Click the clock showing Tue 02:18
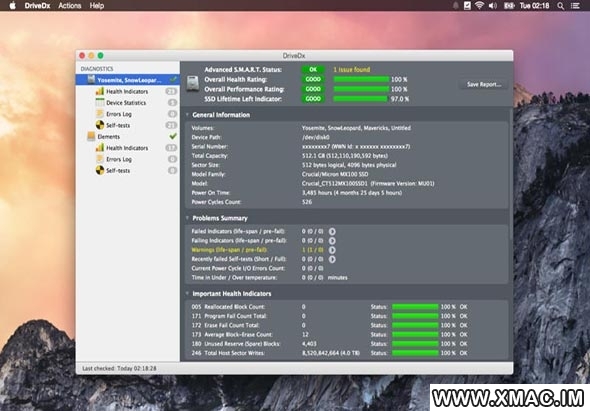Image resolution: width=590 pixels, height=411 pixels. 534,6
